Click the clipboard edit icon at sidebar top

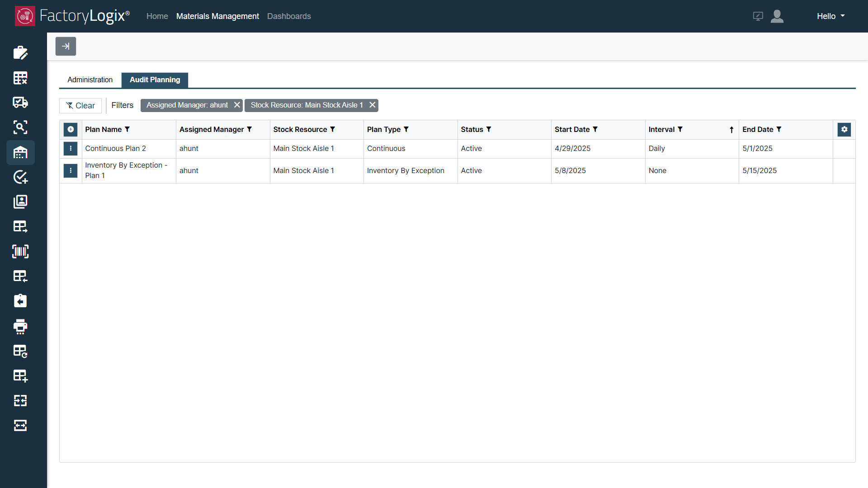(x=20, y=53)
